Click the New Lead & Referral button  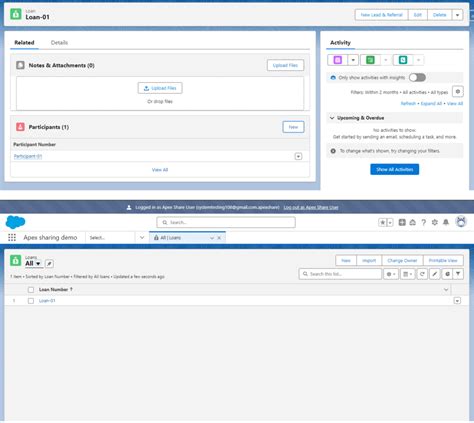(382, 15)
